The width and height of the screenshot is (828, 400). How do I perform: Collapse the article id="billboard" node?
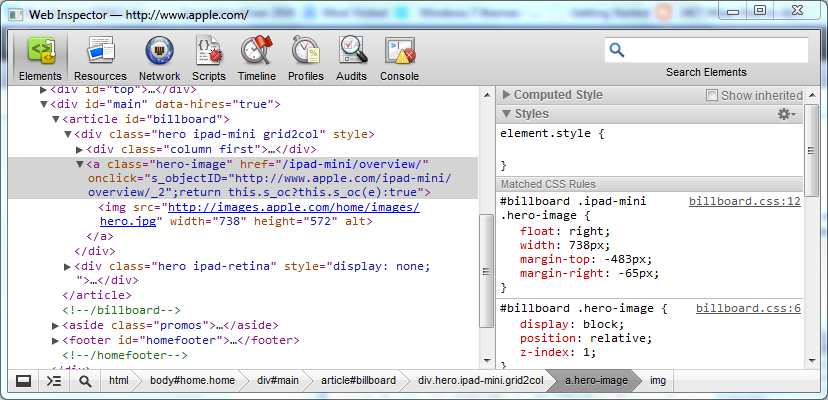click(55, 119)
